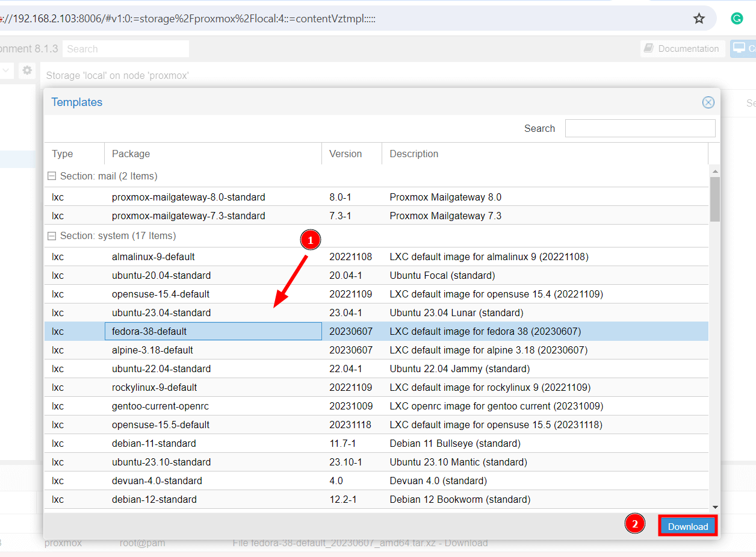
Task: Open the Grammarly extension icon
Action: click(737, 19)
